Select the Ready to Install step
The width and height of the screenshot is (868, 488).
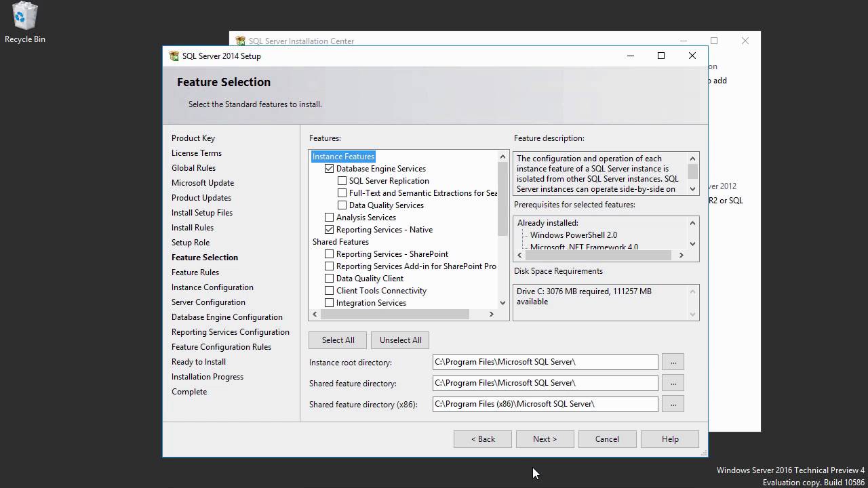pos(199,362)
